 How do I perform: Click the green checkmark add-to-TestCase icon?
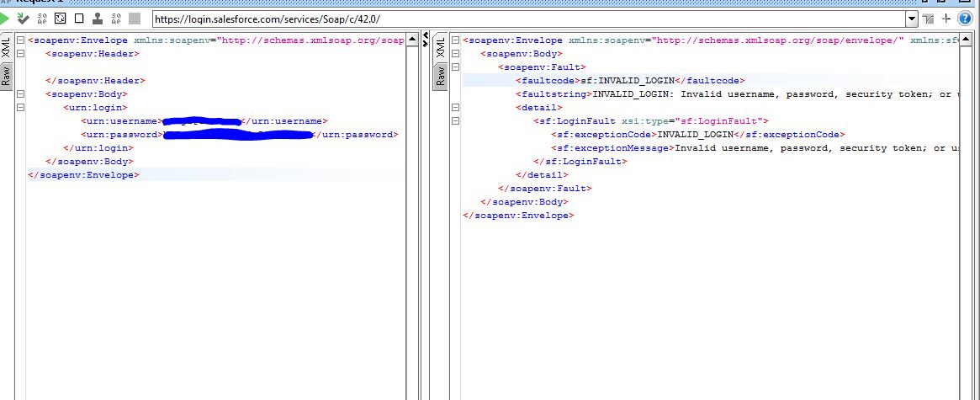(24, 19)
